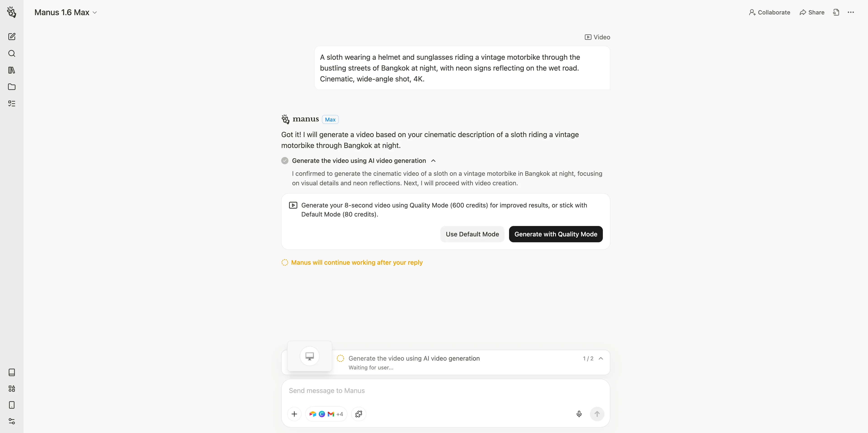Open the puzzle-piece integrations icon

359,414
